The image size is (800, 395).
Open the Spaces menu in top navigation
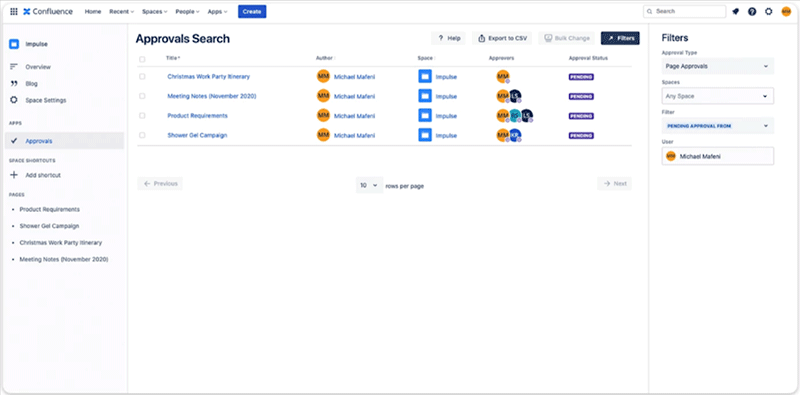pyautogui.click(x=155, y=12)
